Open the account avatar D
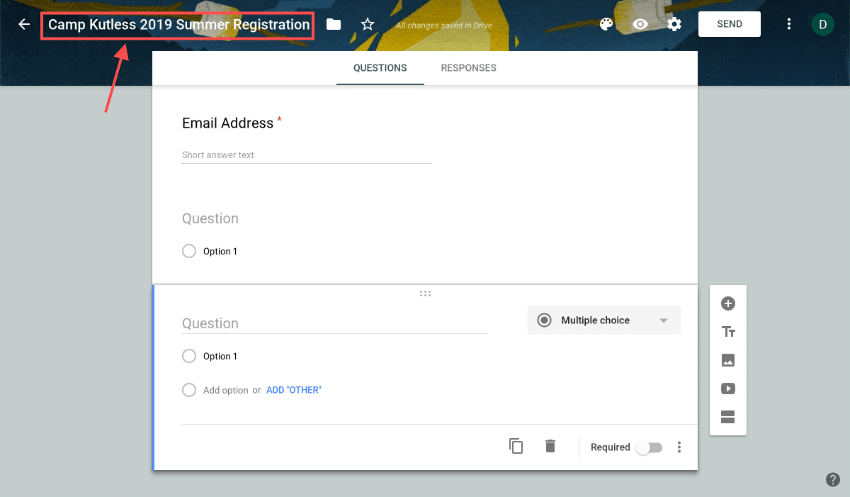The width and height of the screenshot is (850, 497). 822,24
